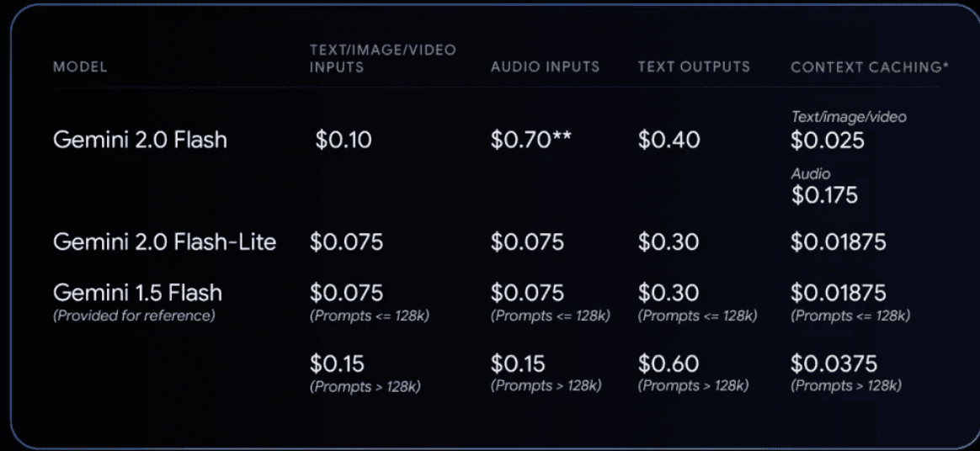Select the Gemini 1.5 Flash row label

point(137,292)
